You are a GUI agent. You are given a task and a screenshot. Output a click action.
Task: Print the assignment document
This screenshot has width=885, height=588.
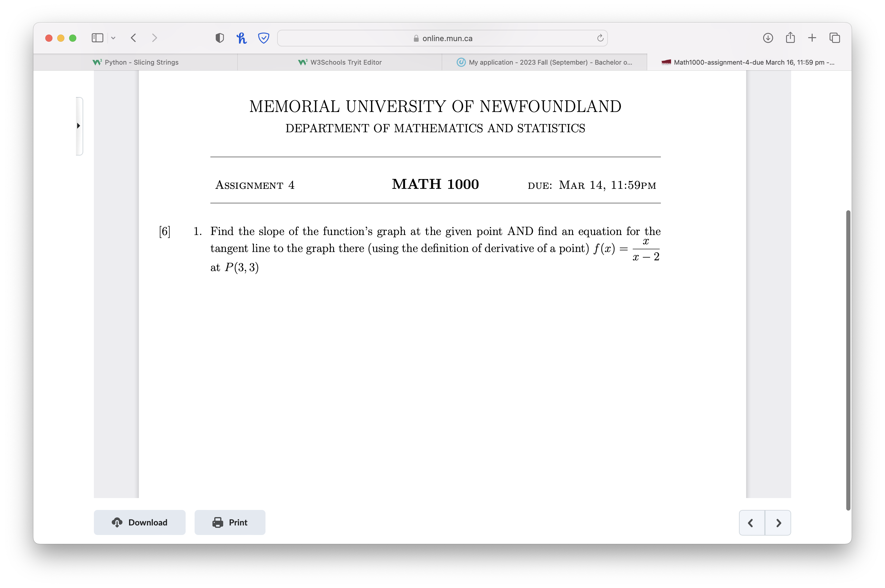click(x=230, y=522)
